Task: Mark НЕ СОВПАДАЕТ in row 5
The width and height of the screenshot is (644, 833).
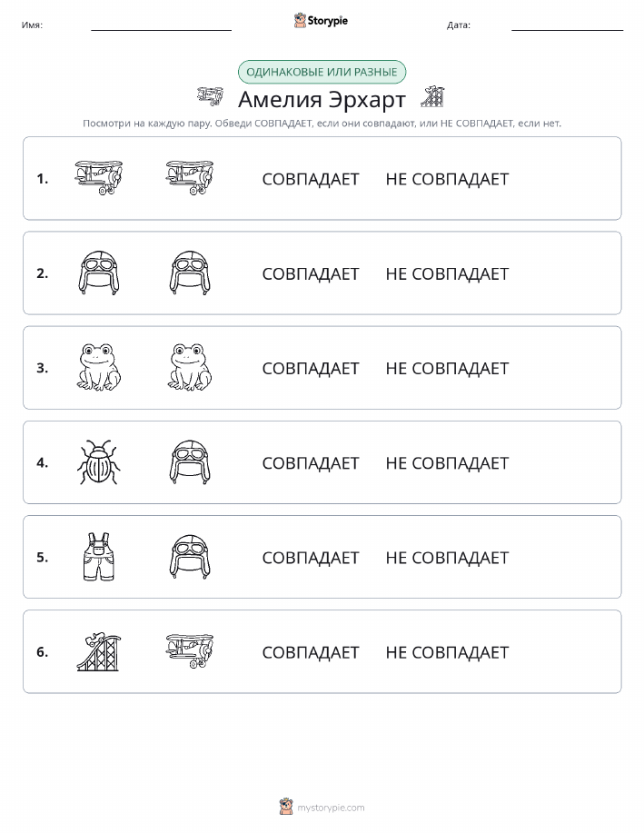Action: (x=447, y=557)
